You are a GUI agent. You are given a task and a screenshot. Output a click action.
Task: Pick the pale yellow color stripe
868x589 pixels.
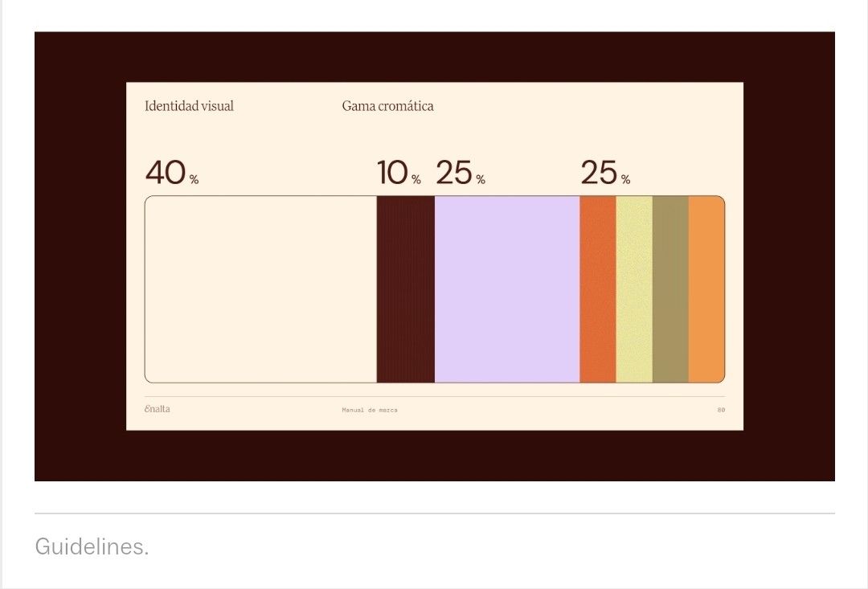(634, 289)
